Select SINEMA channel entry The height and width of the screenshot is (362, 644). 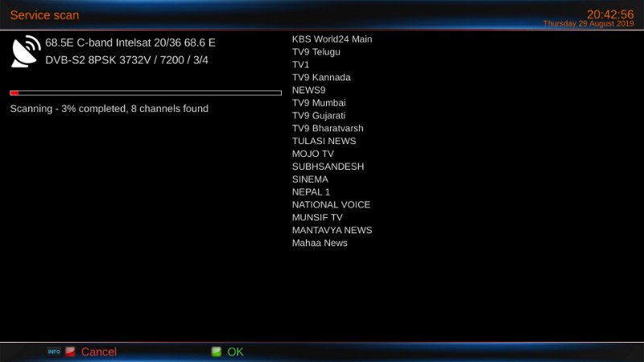click(x=310, y=179)
